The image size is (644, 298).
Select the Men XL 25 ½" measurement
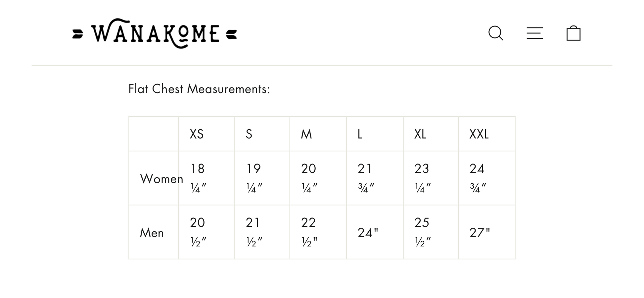point(423,232)
